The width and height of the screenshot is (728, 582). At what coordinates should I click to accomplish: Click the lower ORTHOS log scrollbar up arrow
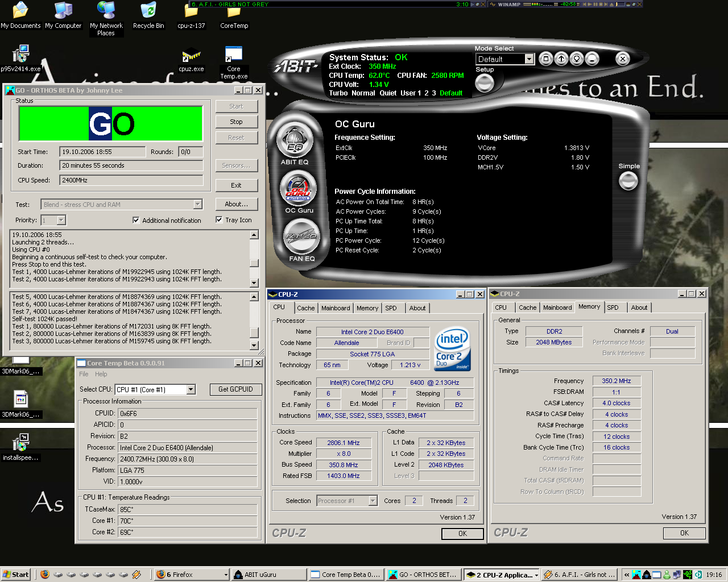(254, 297)
